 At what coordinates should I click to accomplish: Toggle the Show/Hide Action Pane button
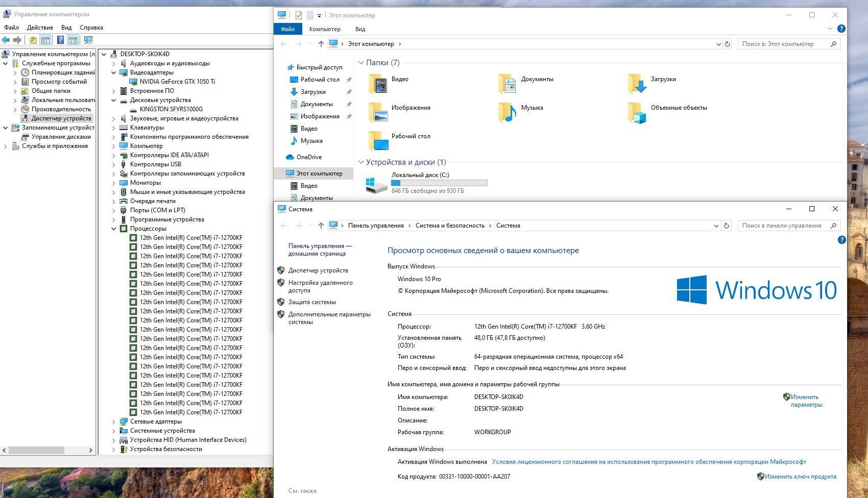[x=73, y=40]
